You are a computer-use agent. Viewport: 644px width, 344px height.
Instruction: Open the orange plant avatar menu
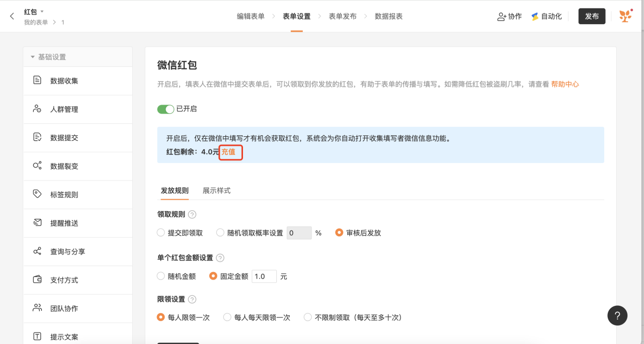coord(625,16)
